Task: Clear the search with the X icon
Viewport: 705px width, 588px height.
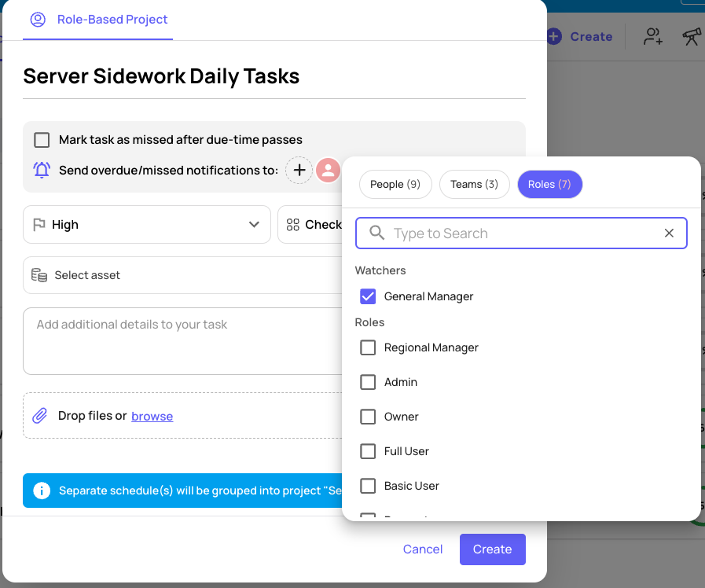Action: pos(669,233)
